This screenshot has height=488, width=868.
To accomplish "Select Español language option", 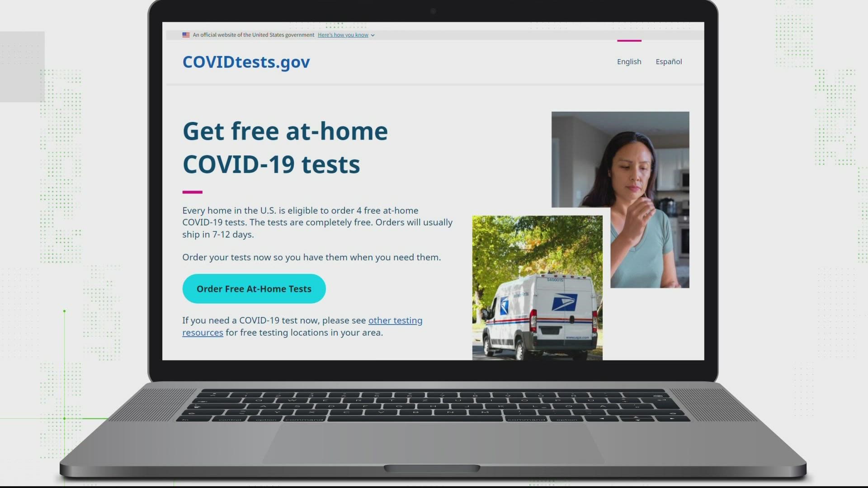I will [x=668, y=61].
